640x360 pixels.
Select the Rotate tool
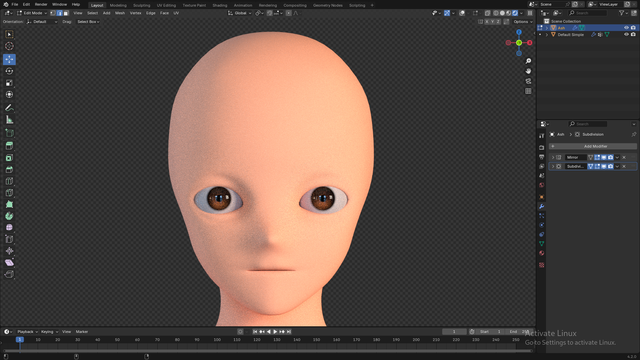pyautogui.click(x=9, y=71)
